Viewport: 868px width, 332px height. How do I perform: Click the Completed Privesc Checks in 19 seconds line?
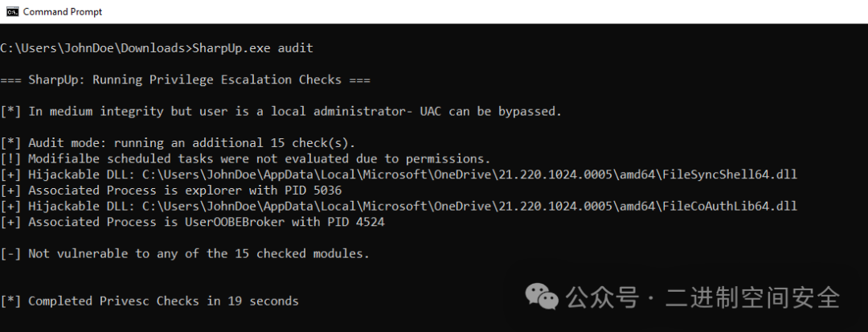point(149,301)
